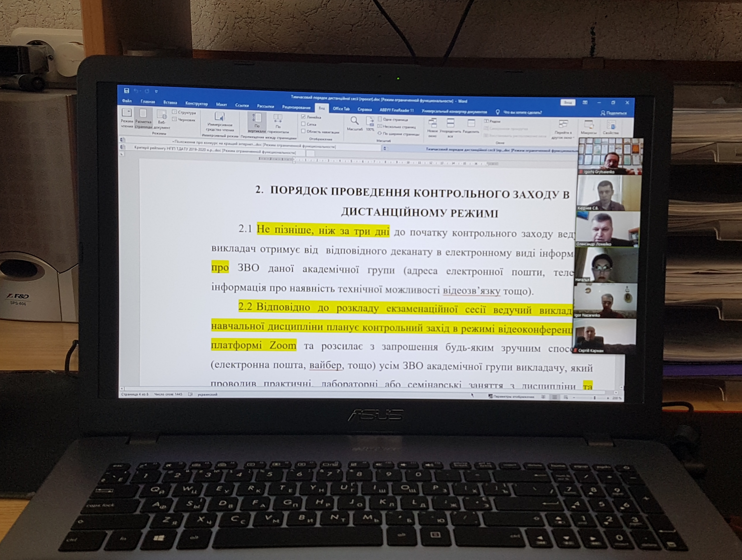Expand the quick access toolbar customize arrow

click(156, 91)
